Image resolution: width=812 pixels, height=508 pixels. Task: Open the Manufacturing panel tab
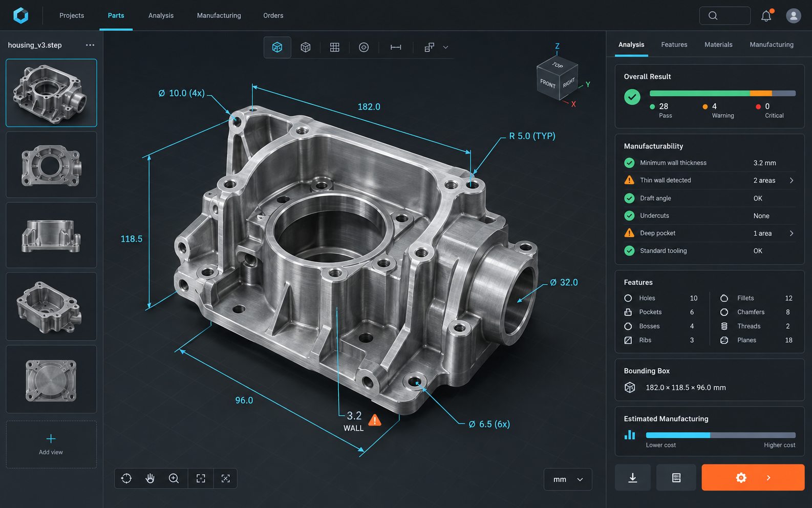(772, 45)
